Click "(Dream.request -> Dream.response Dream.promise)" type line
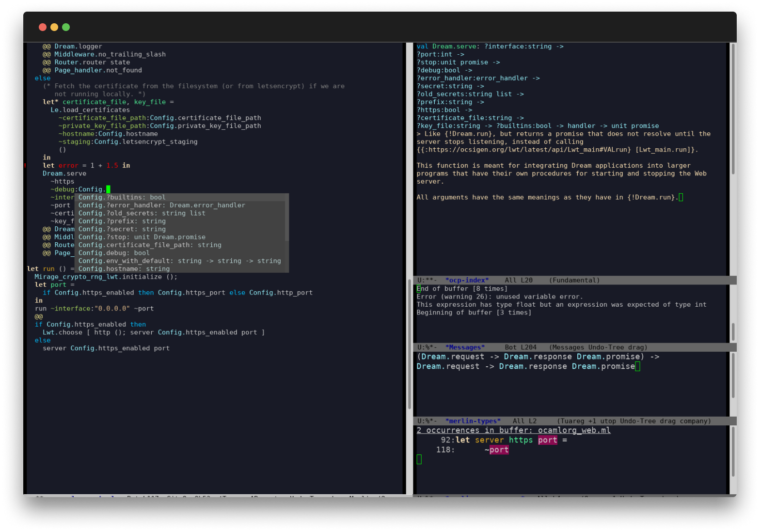 point(538,357)
